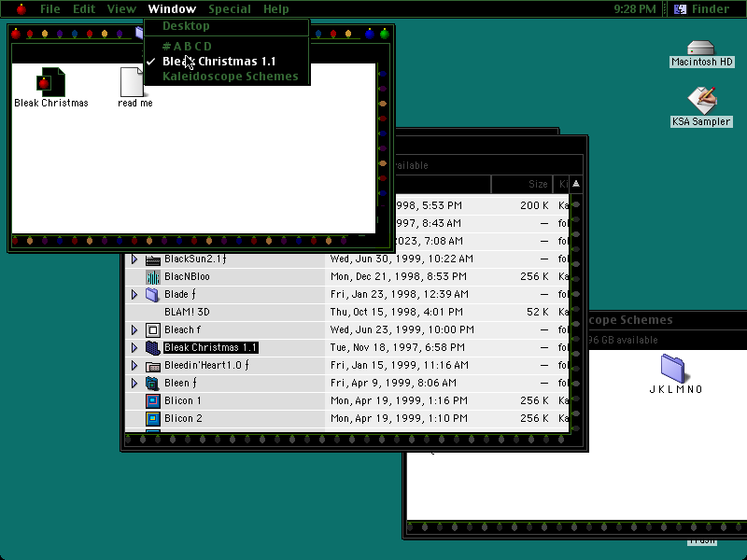Click the list window's vertical scrollbar
Image resolution: width=747 pixels, height=560 pixels.
tap(576, 314)
